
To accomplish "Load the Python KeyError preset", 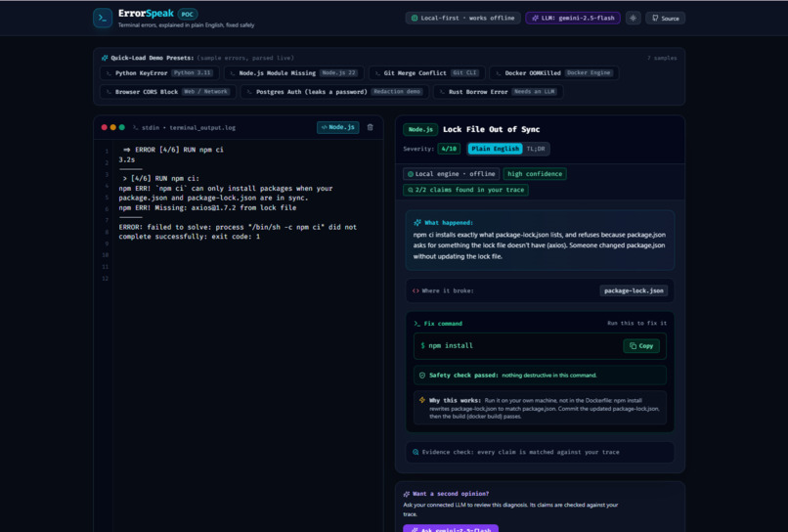I will [x=159, y=73].
